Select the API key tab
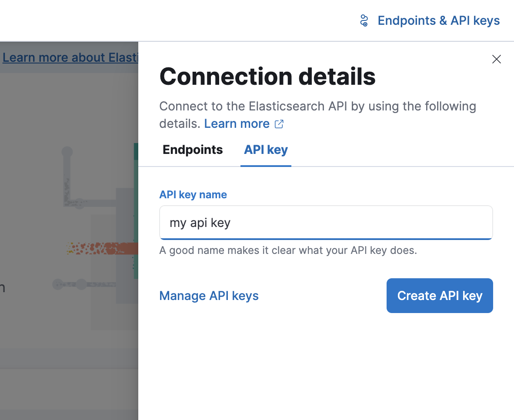This screenshot has width=514, height=420. [x=266, y=150]
